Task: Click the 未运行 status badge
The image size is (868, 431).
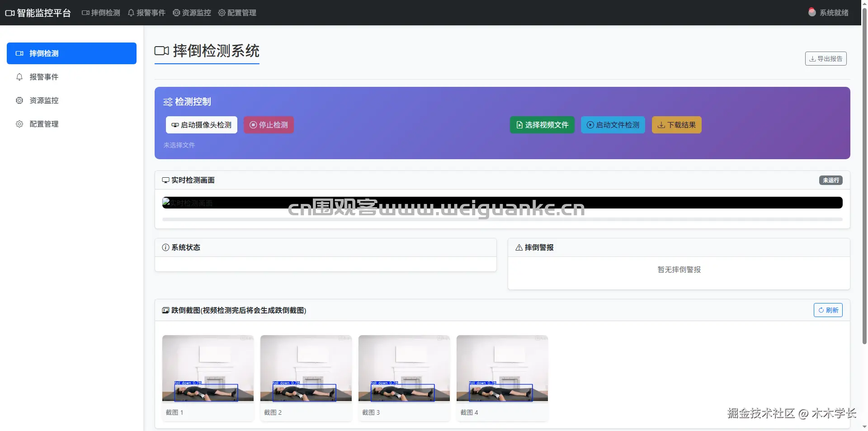Action: [x=830, y=180]
